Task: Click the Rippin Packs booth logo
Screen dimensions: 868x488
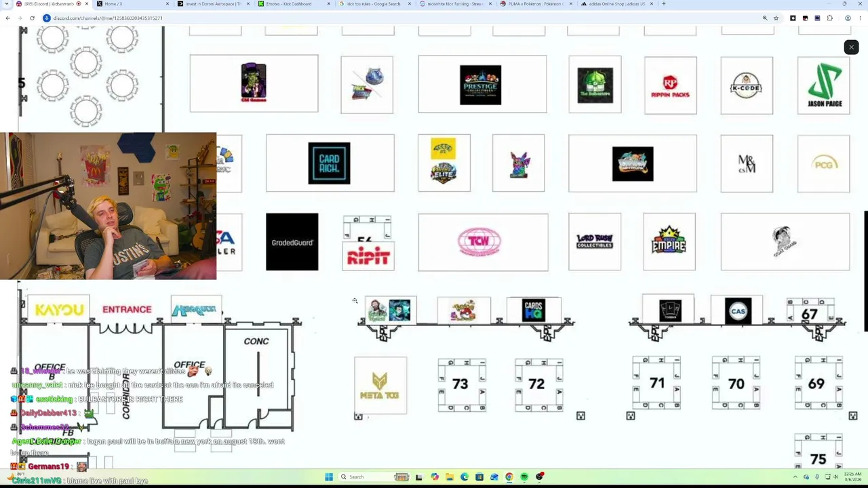Action: pos(670,85)
